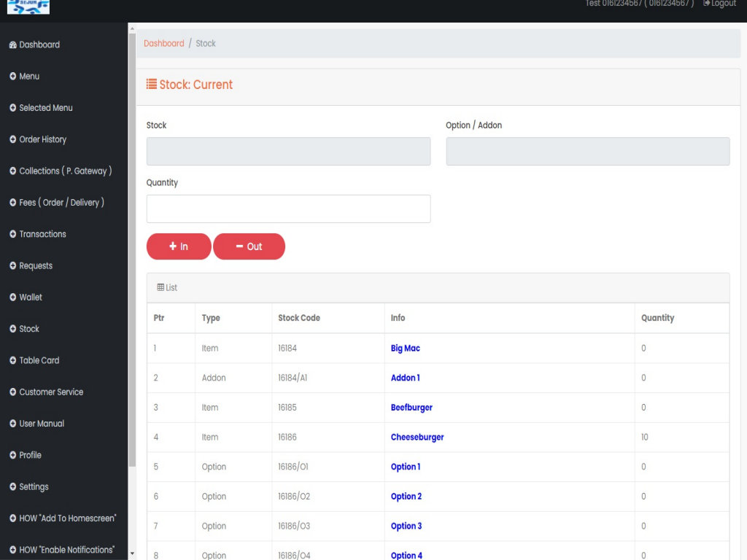The height and width of the screenshot is (560, 747).
Task: Click the plus icon beside Menu
Action: tap(12, 77)
